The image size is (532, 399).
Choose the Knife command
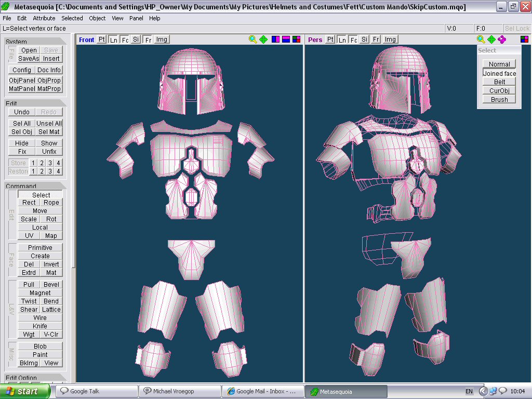(40, 326)
